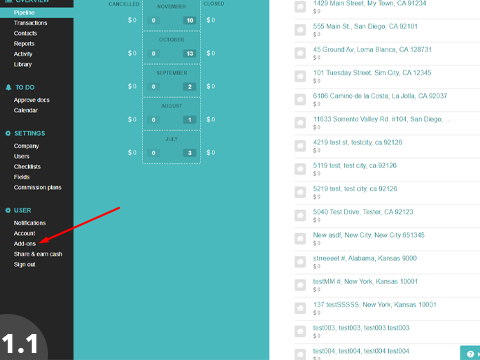Screen dimensions: 480x360
Task: Click the November count badge showing 10
Action: tap(190, 20)
